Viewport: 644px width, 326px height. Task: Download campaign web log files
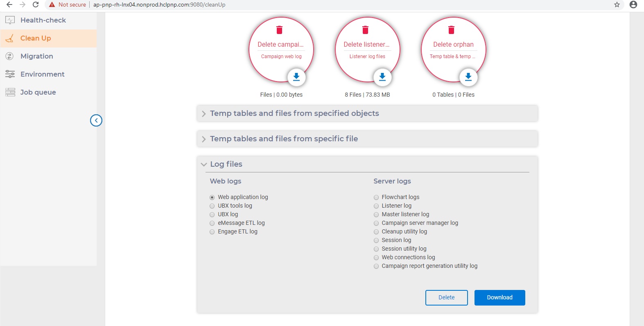296,77
